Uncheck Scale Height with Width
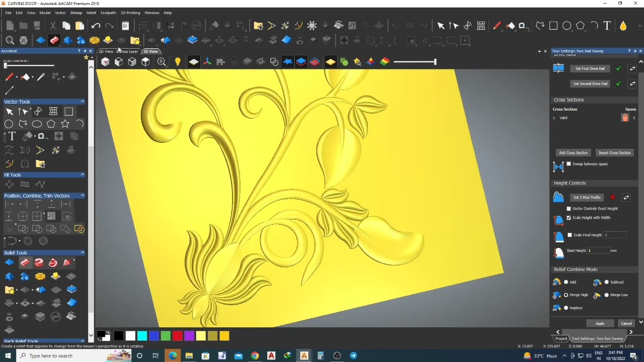644x362 pixels. pos(569,218)
